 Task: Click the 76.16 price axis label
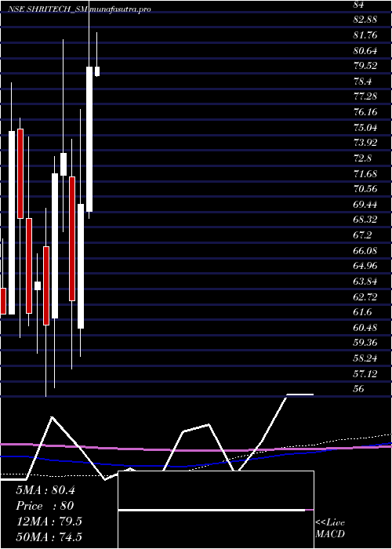365,112
